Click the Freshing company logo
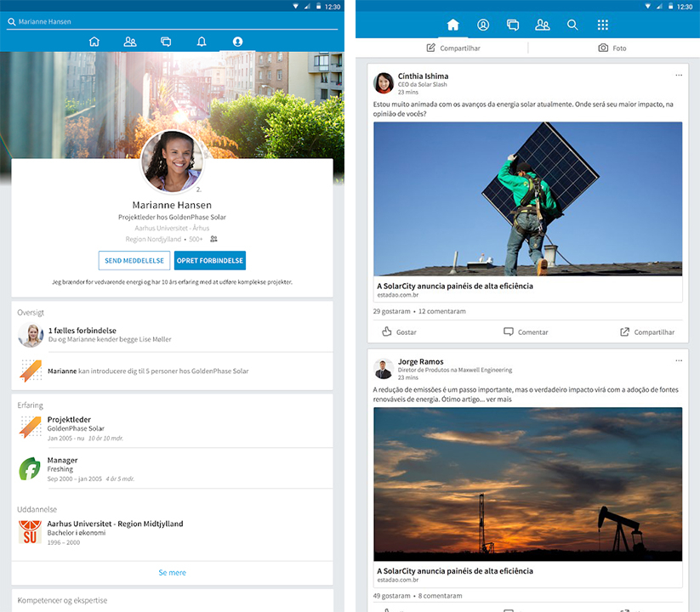The height and width of the screenshot is (612, 700). tap(30, 469)
